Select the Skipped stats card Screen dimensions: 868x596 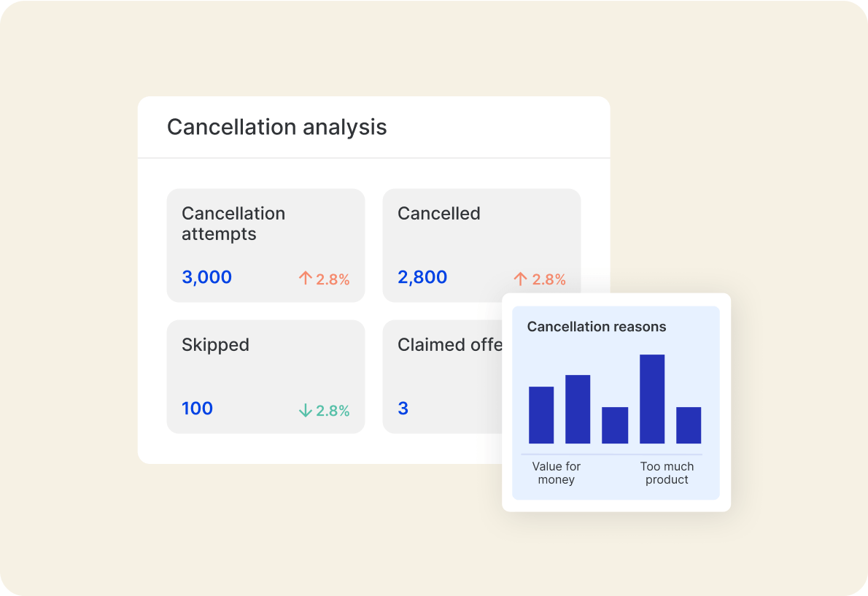click(x=266, y=376)
